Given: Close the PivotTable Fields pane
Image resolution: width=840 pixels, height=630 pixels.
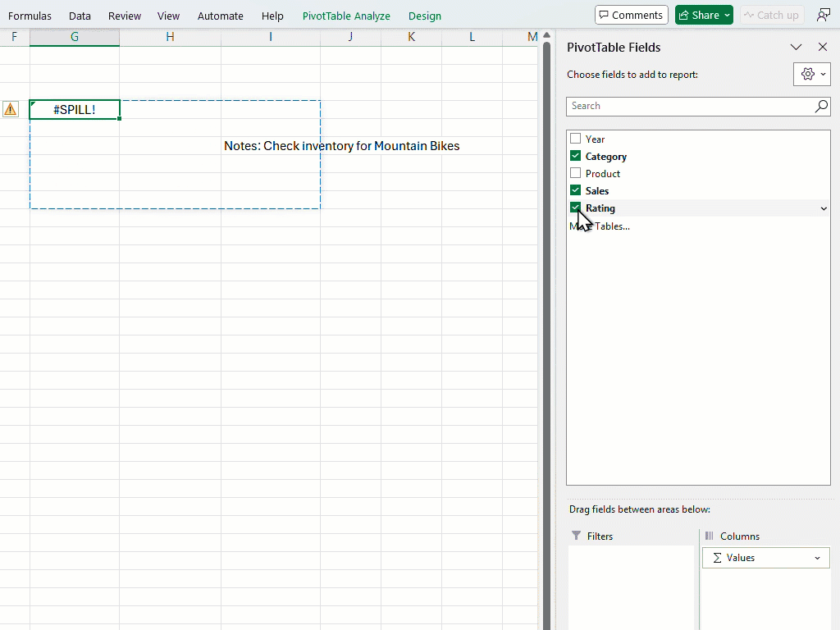Looking at the screenshot, I should [x=822, y=47].
